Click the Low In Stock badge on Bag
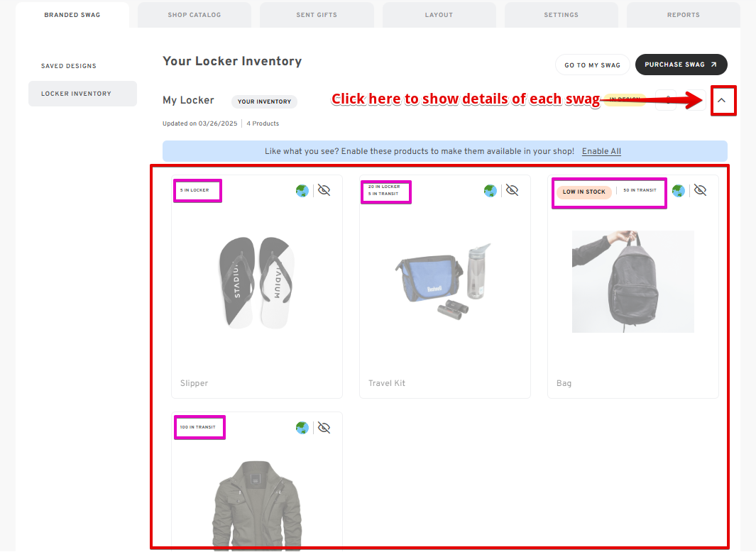Viewport: 756px width, 552px height. (584, 192)
